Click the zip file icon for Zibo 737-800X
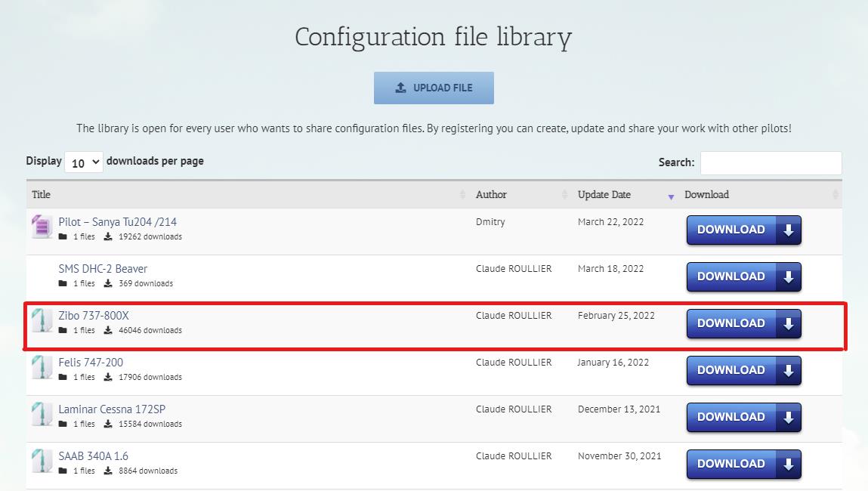 [x=42, y=320]
